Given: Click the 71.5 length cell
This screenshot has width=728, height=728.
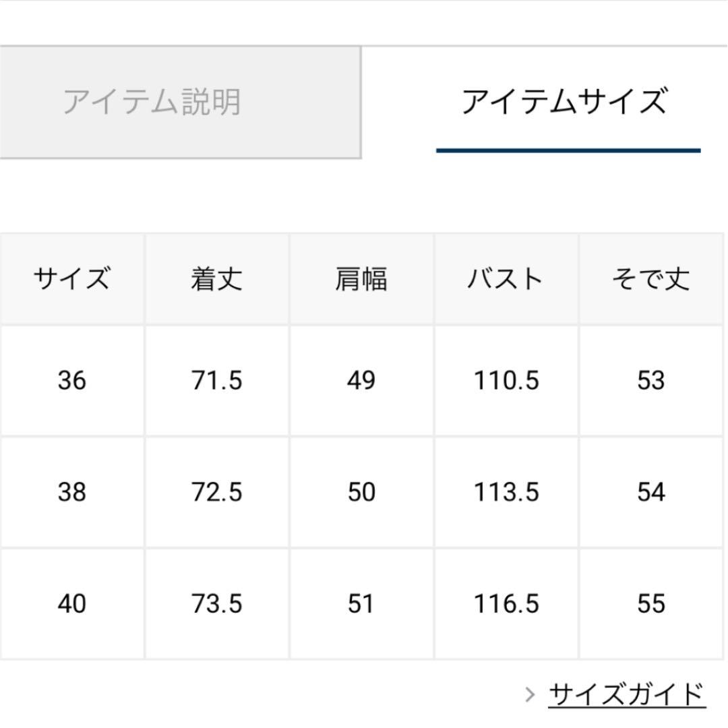Looking at the screenshot, I should coord(216,381).
